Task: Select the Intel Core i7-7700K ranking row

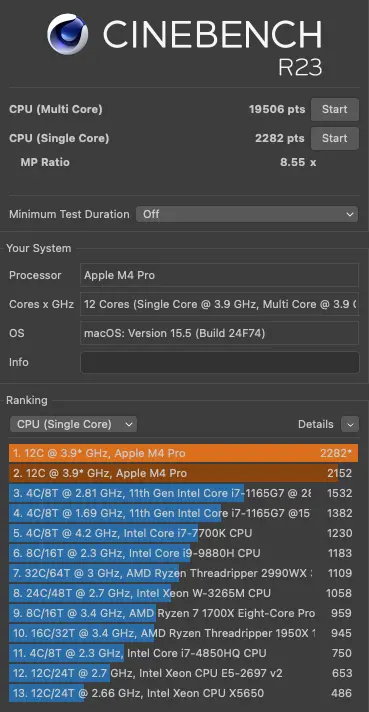Action: [x=183, y=533]
